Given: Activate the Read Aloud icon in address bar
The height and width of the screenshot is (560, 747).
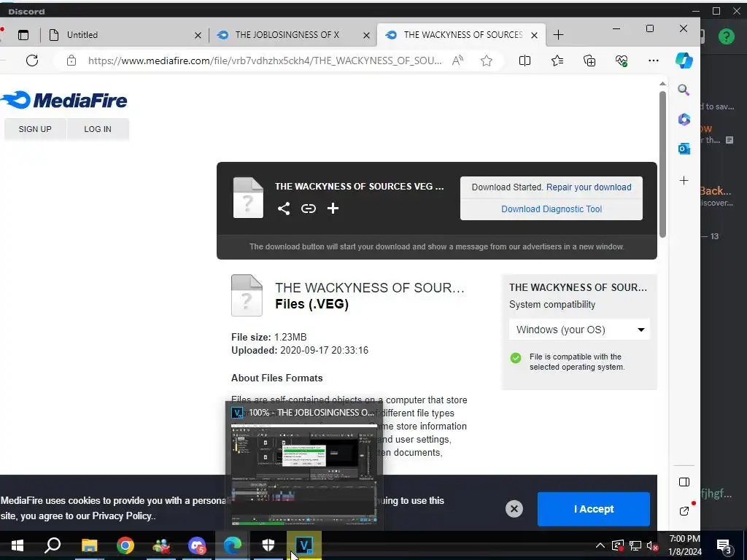Looking at the screenshot, I should coord(458,61).
